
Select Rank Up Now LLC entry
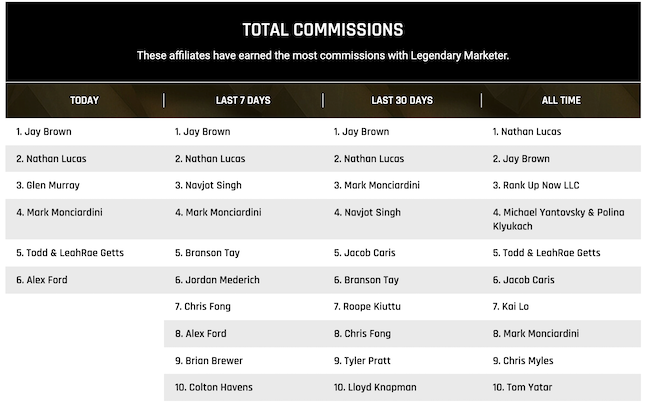tap(536, 185)
